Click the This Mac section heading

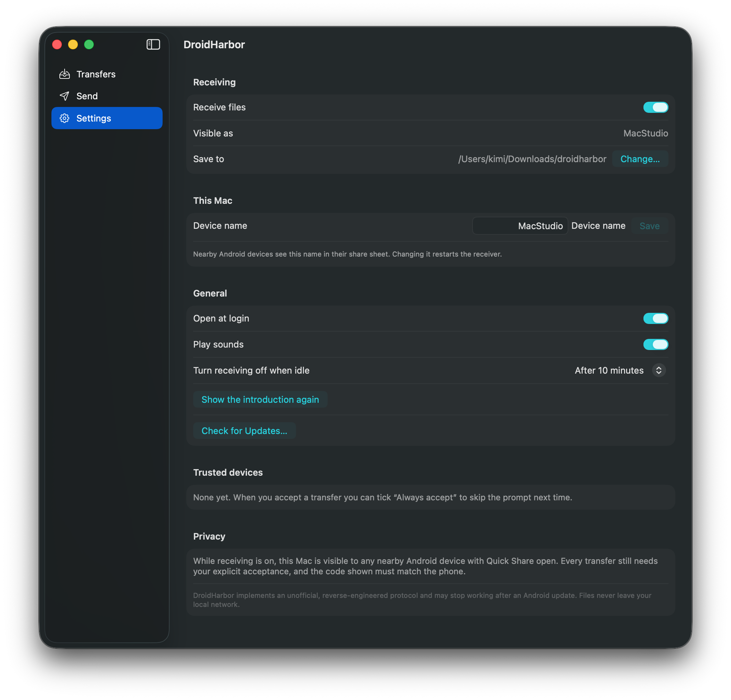point(213,201)
